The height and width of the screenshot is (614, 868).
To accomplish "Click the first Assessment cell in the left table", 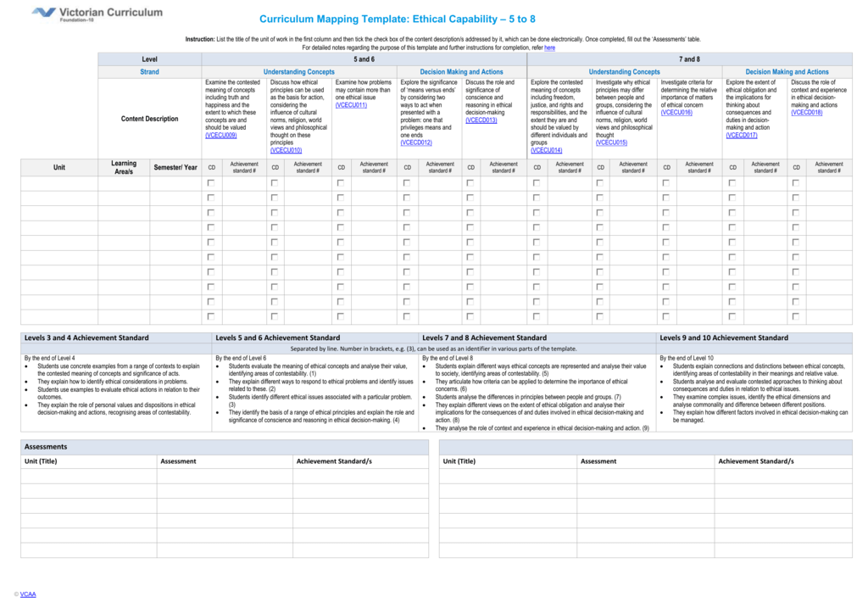I will point(225,476).
